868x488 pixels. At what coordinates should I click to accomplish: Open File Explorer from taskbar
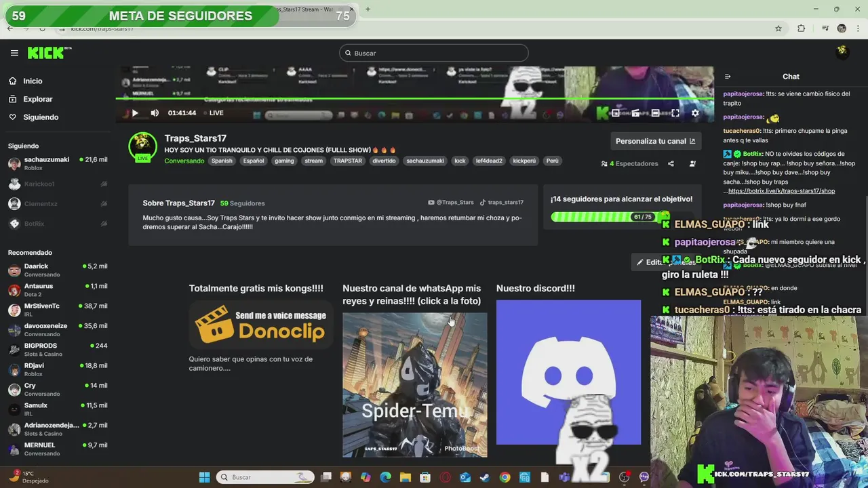(x=406, y=477)
